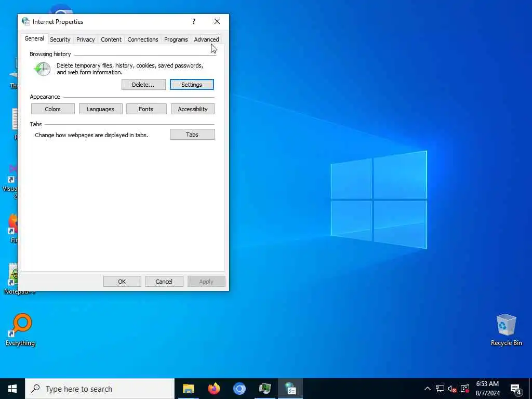Screen dimensions: 532x399
Task: Switch to the Advanced tab
Action: point(206,39)
